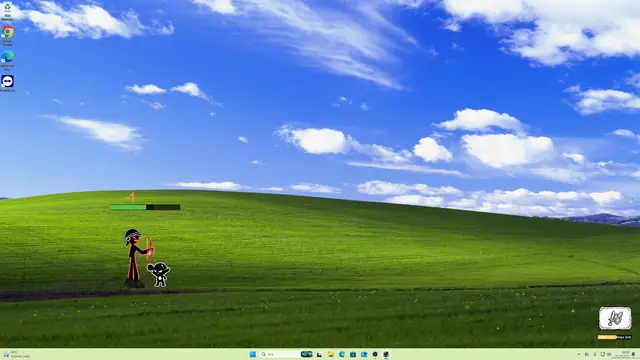Select the Google Chrome desktop shortcut

point(7,35)
